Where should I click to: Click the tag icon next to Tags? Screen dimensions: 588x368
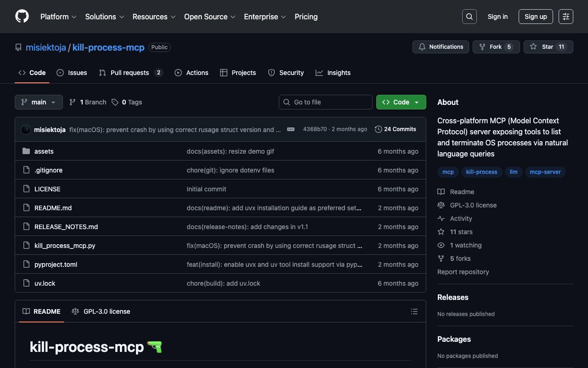click(x=115, y=102)
